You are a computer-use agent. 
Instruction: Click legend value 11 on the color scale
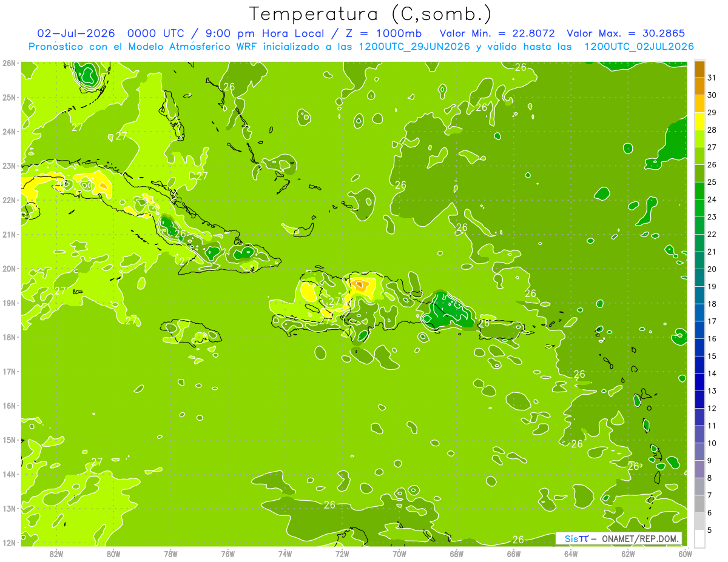[x=712, y=426]
